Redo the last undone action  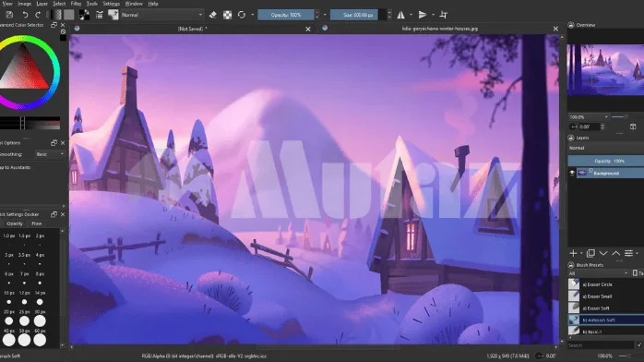pos(38,15)
